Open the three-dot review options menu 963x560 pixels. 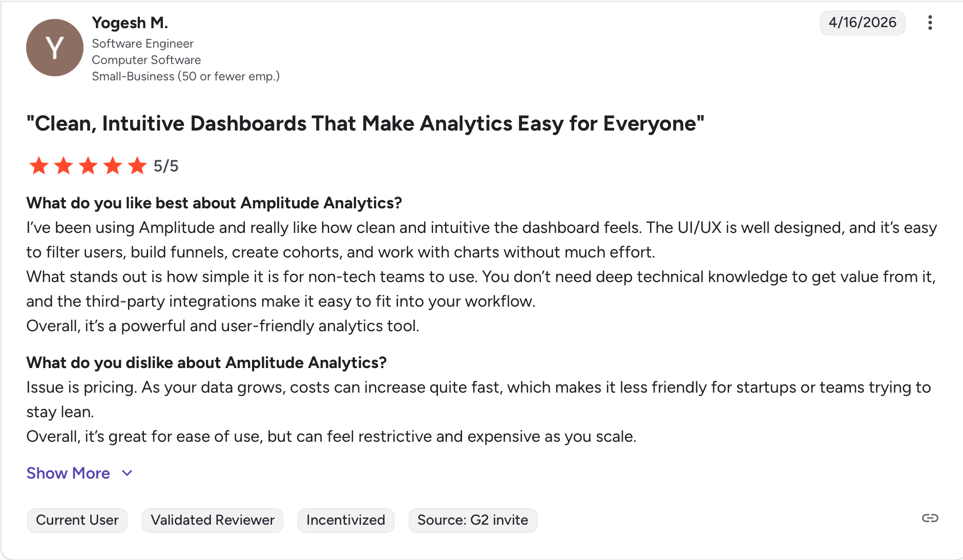point(930,23)
